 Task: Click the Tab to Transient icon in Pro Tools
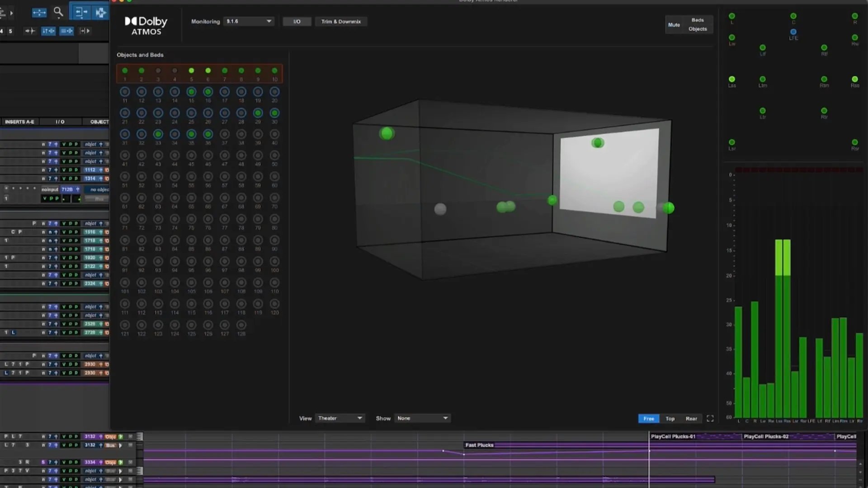[x=30, y=31]
